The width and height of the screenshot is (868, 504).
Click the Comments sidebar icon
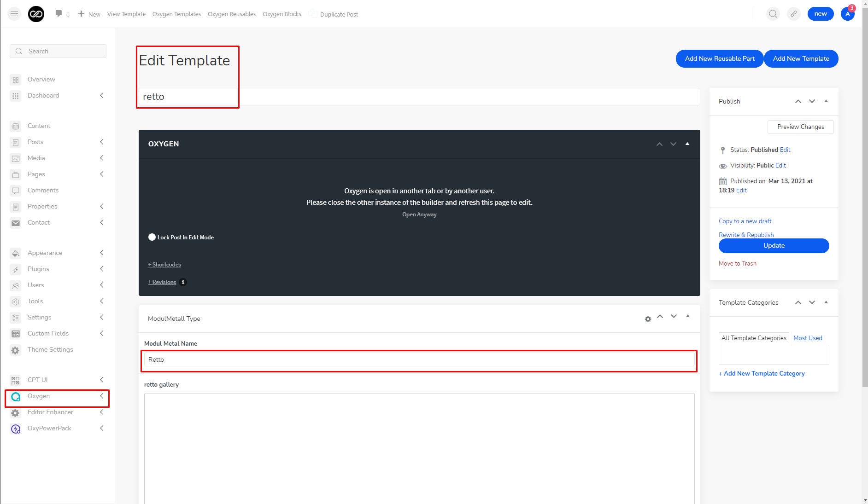tap(16, 191)
